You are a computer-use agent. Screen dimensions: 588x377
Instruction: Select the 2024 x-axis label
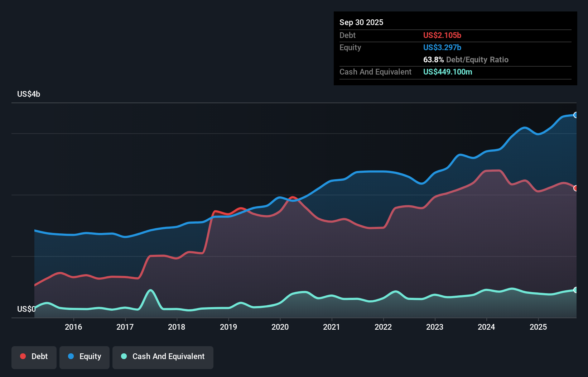(486, 327)
